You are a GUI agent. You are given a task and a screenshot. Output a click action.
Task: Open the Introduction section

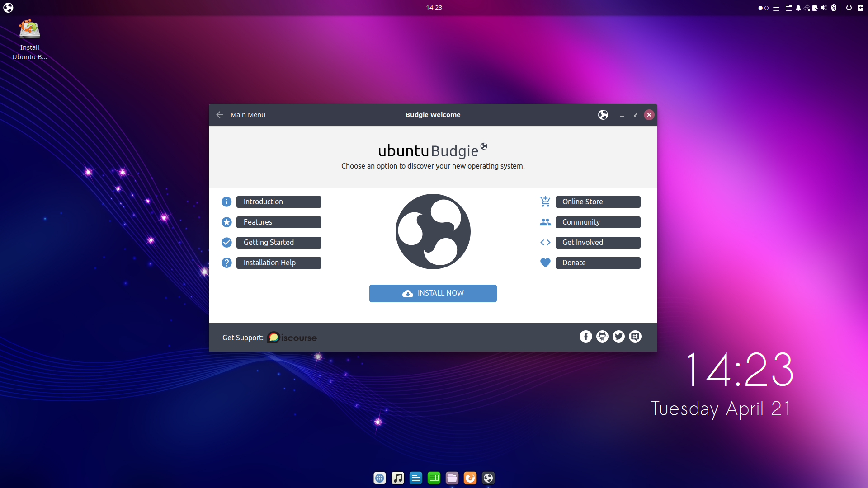pyautogui.click(x=278, y=202)
